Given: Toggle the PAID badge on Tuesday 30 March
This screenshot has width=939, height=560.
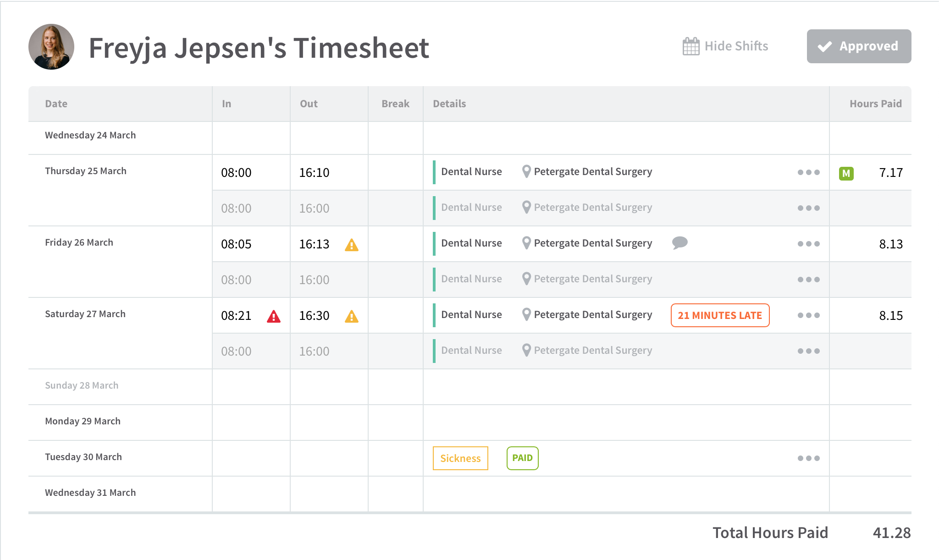Looking at the screenshot, I should [x=522, y=458].
